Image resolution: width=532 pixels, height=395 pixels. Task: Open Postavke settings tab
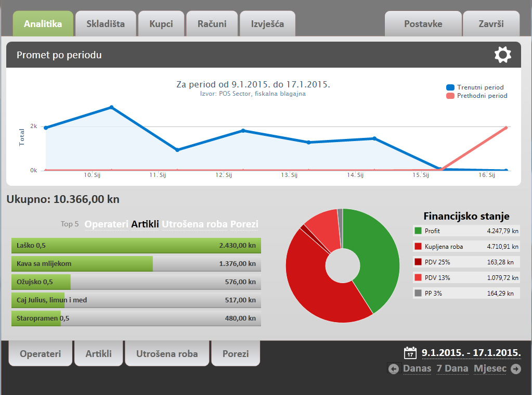(x=423, y=24)
